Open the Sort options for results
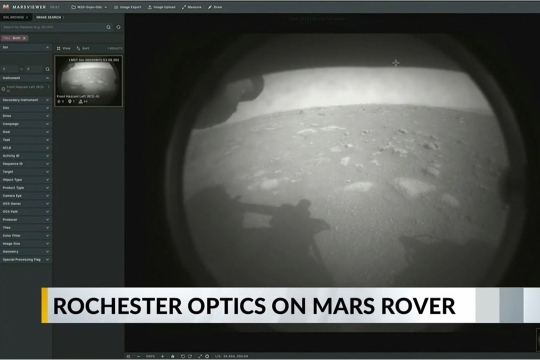 click(x=83, y=48)
